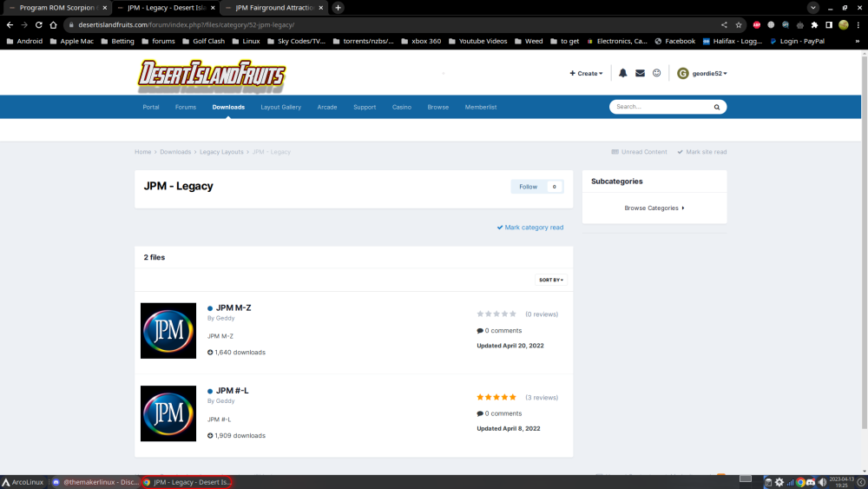Click the browser reload icon
868x489 pixels.
click(x=39, y=25)
